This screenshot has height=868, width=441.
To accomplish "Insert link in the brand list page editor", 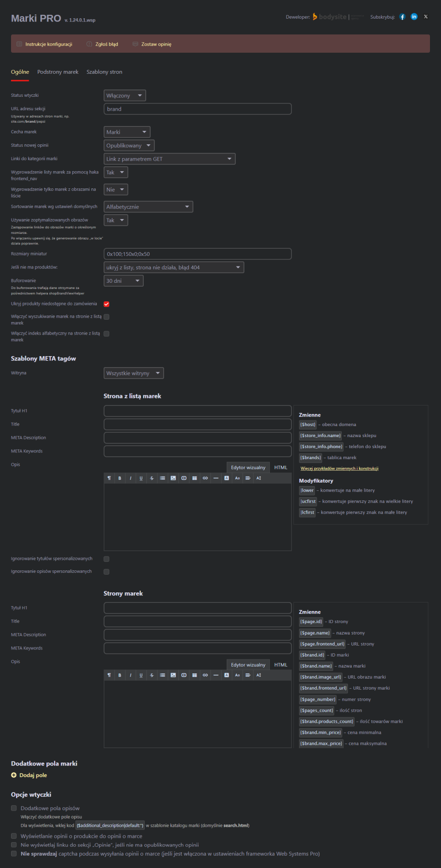I will pos(205,478).
